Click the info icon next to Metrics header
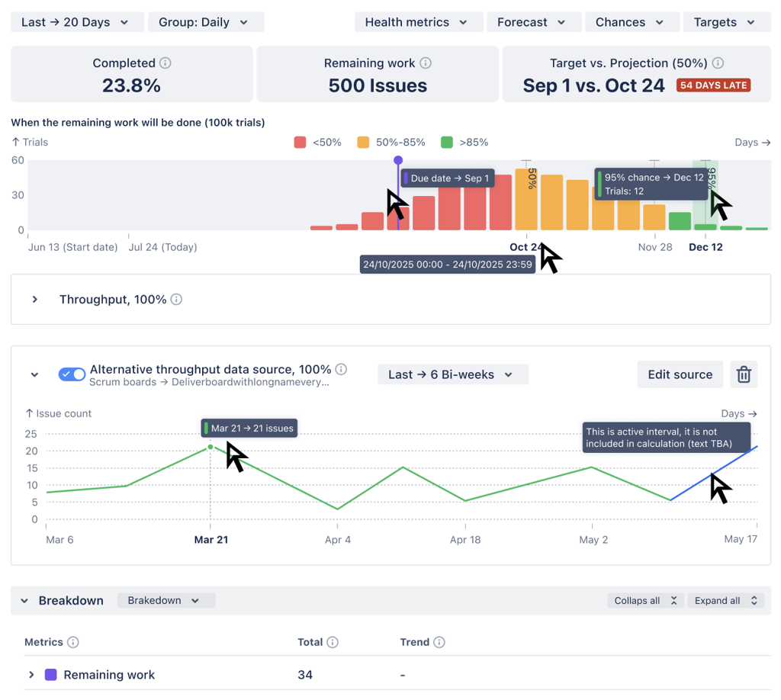781x700 pixels. (x=73, y=642)
